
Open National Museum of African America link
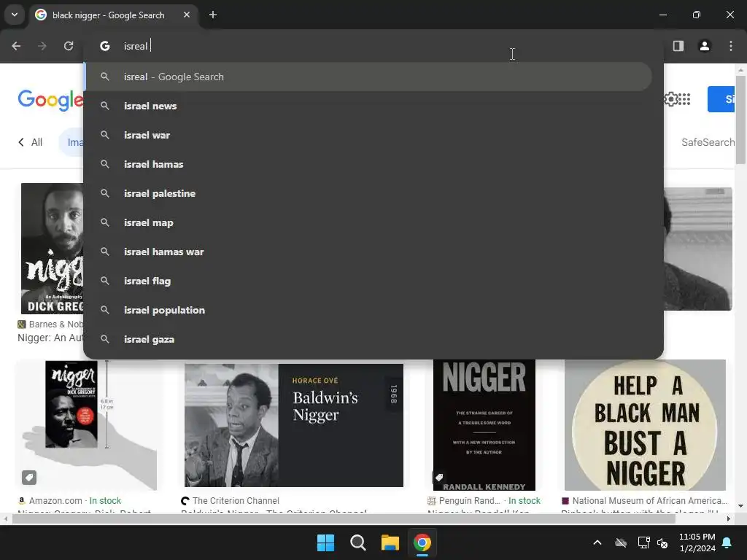click(x=645, y=500)
